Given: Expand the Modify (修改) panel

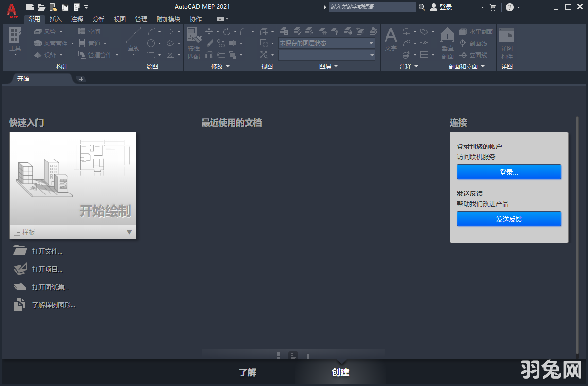Looking at the screenshot, I should pyautogui.click(x=227, y=66).
